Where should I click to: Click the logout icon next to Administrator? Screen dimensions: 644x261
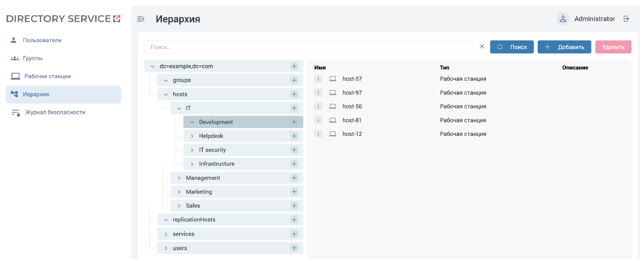[x=626, y=19]
